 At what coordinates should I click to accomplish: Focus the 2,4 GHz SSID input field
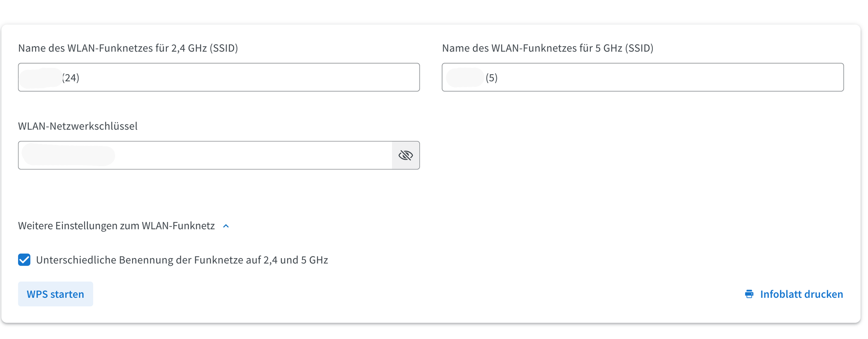[219, 77]
